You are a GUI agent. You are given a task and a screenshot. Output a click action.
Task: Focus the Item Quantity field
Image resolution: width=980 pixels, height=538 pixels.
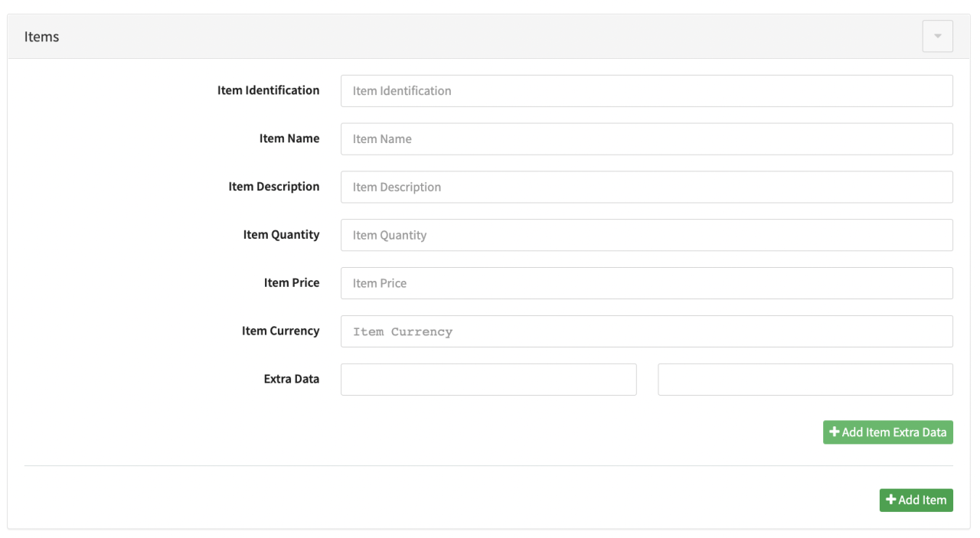tap(646, 235)
